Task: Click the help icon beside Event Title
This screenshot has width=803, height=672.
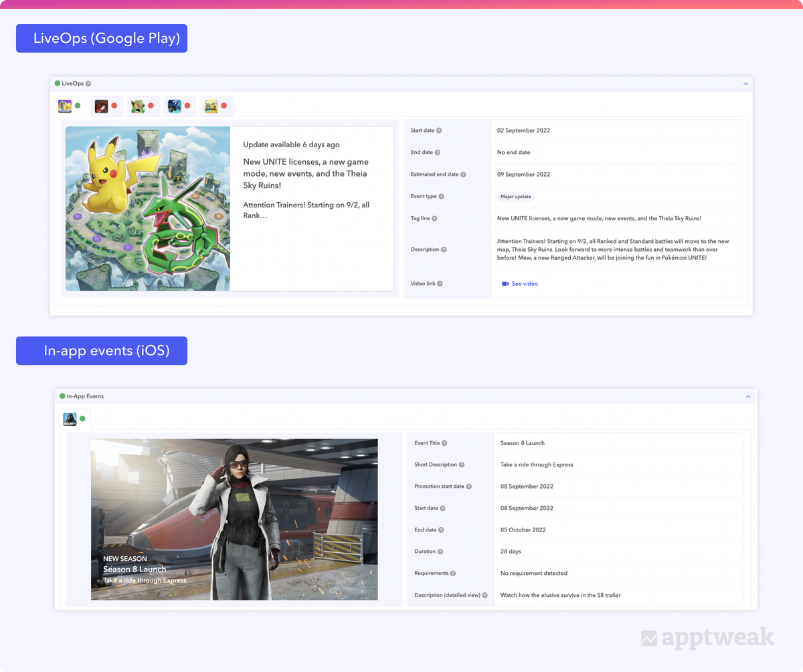Action: 444,443
